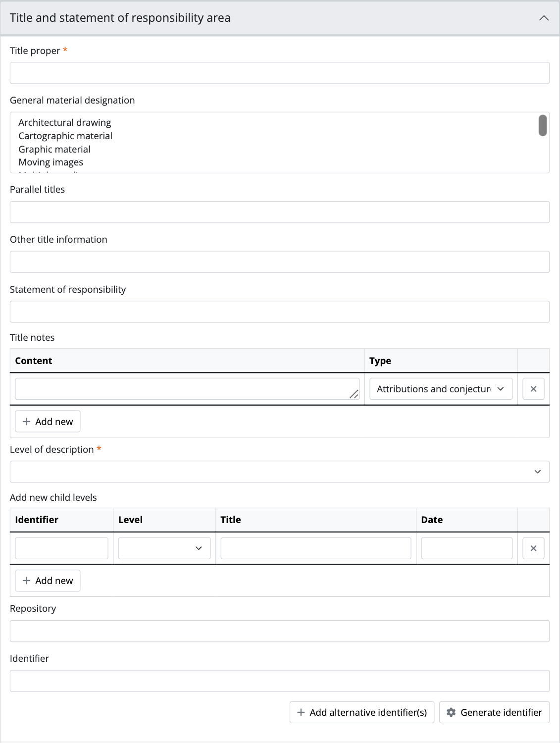The image size is (560, 743).
Task: Add new child level row
Action: [48, 581]
